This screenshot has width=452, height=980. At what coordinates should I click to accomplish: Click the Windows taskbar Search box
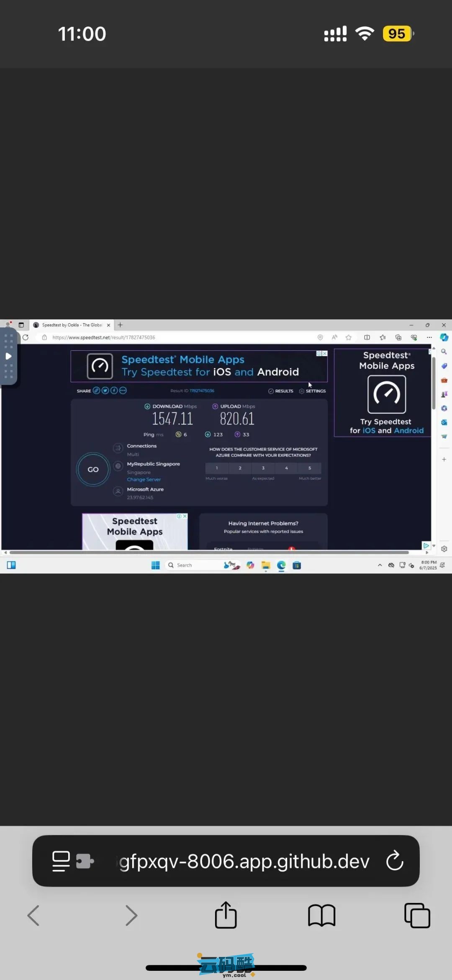point(193,565)
